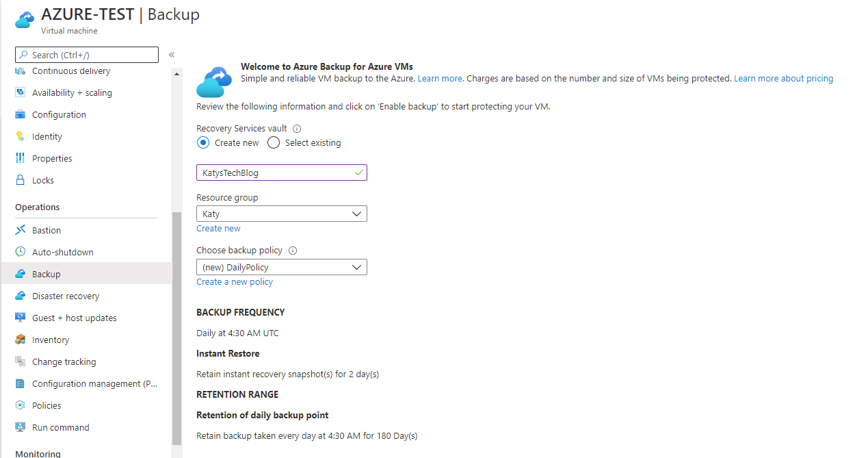This screenshot has width=868, height=458.
Task: Click Create a new policy link
Action: pyautogui.click(x=234, y=282)
